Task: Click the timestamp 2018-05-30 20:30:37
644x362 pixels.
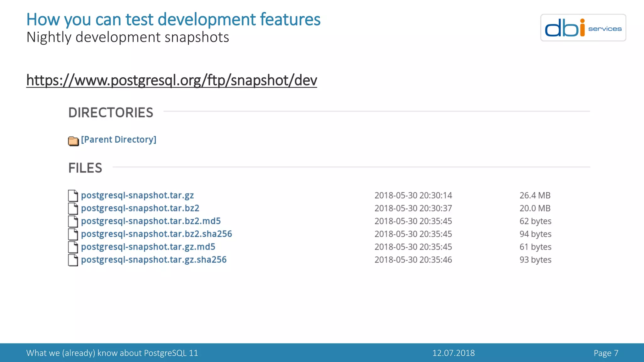Action: 413,208
